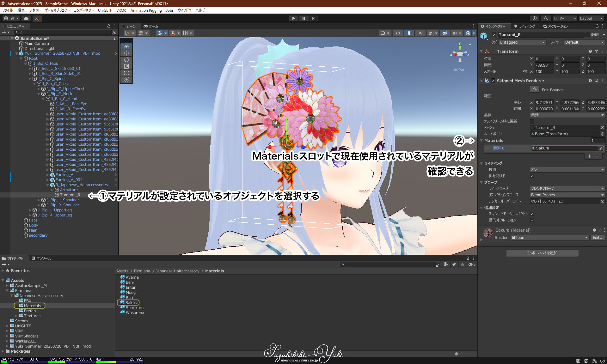607x364 pixels.
Task: Adjust the project icon size slider
Action: [x=457, y=354]
